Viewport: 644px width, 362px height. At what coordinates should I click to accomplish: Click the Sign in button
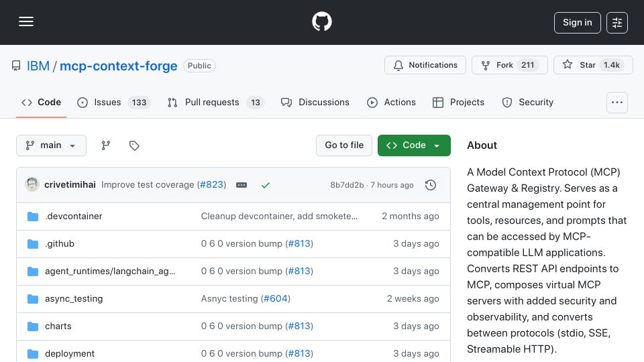(577, 23)
